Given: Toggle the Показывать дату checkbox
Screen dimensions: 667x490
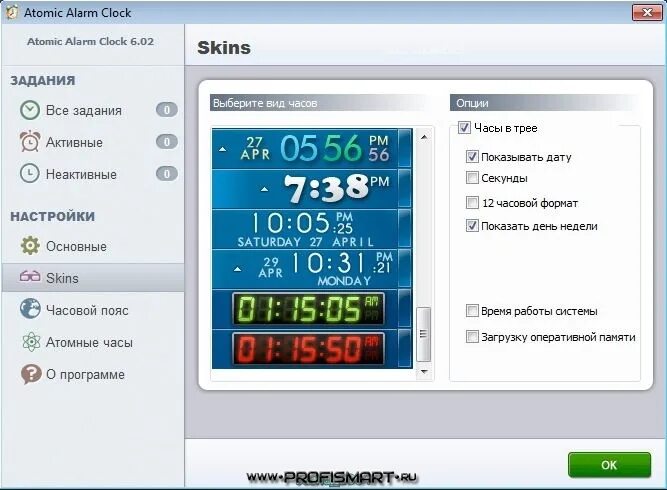Looking at the screenshot, I should [x=472, y=157].
